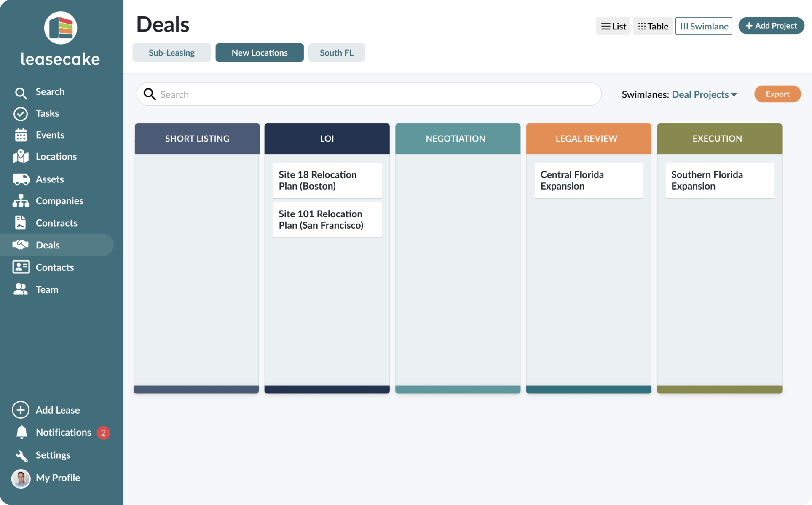Viewport: 812px width, 505px height.
Task: Click the Companies org-chart icon
Action: pos(21,201)
